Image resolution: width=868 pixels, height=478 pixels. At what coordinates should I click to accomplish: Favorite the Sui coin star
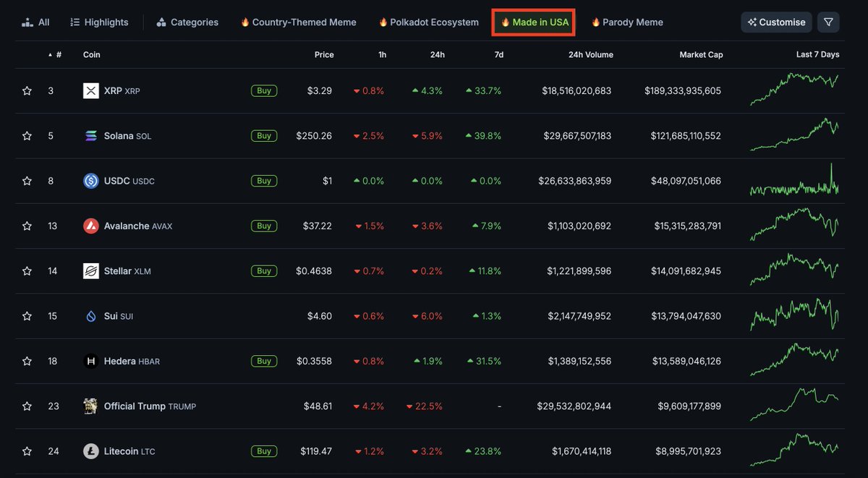[27, 316]
